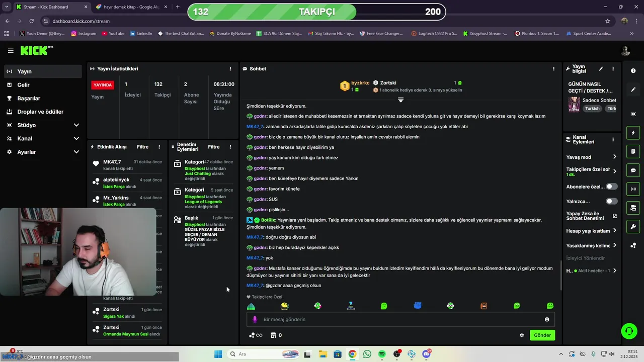This screenshot has width=644, height=362.
Task: Toggle the Yalnızca... chat switch
Action: click(x=611, y=201)
